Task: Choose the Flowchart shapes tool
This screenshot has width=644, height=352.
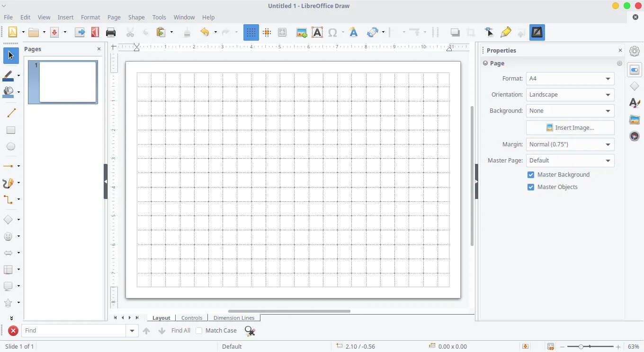Action: (9, 269)
